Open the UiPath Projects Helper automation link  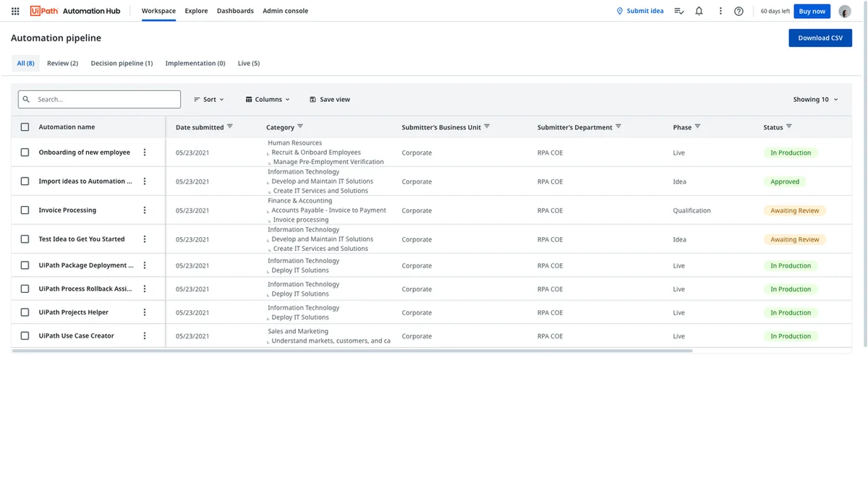click(74, 312)
